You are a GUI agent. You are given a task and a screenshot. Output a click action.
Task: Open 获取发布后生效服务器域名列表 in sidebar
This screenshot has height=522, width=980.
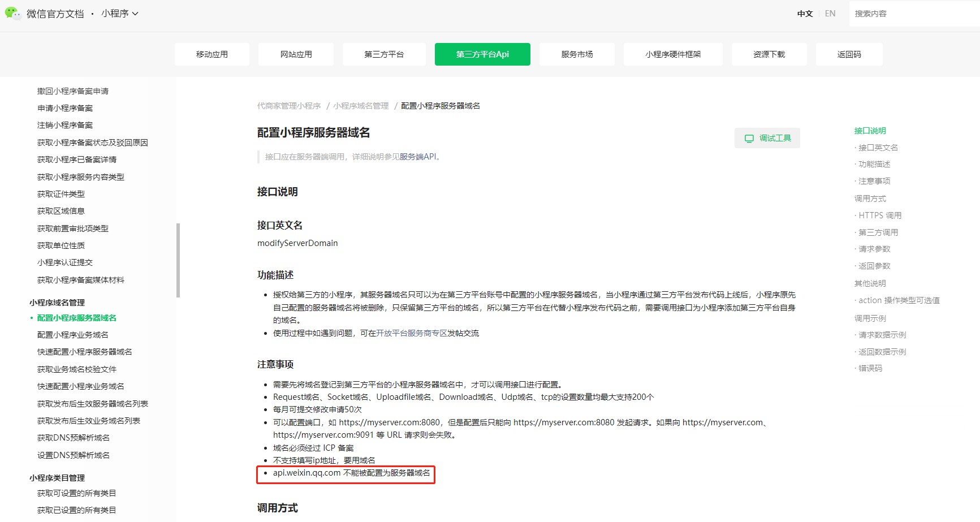click(93, 404)
